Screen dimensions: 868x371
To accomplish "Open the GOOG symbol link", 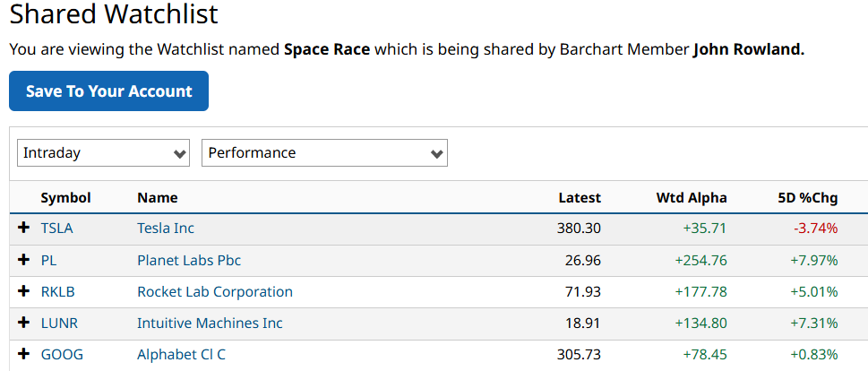I will pos(62,354).
